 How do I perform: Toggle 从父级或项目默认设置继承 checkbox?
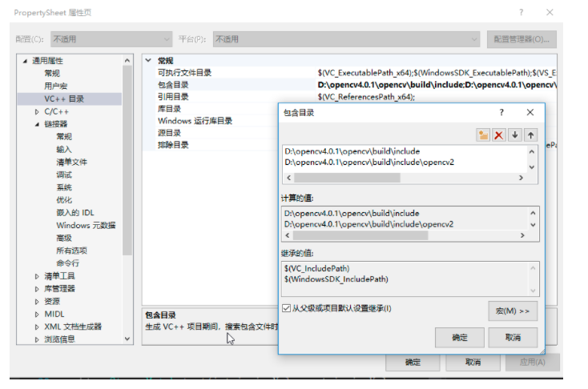287,308
